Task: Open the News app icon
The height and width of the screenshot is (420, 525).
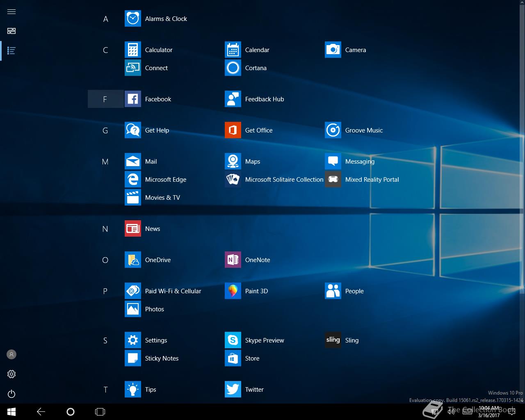Action: [133, 229]
